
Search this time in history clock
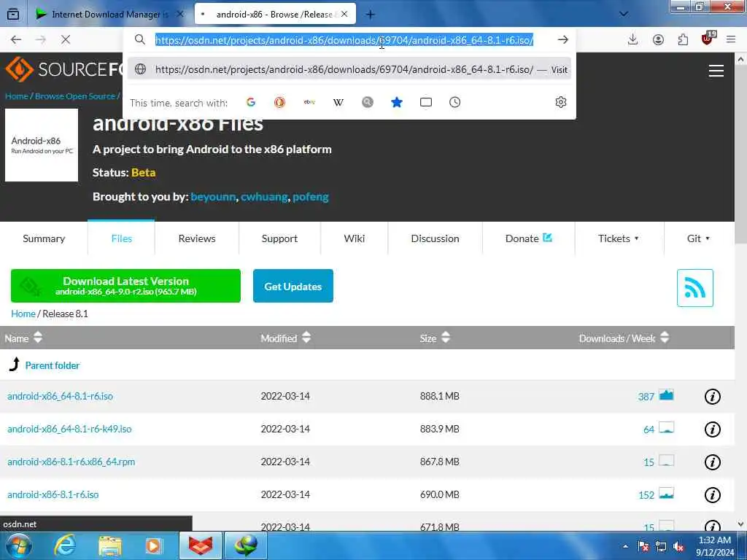click(x=455, y=102)
